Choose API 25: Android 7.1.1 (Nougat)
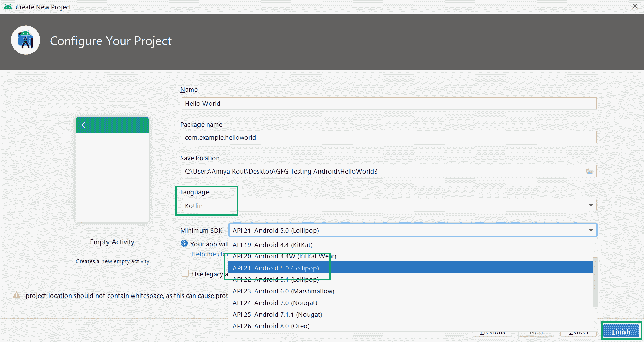 277,315
